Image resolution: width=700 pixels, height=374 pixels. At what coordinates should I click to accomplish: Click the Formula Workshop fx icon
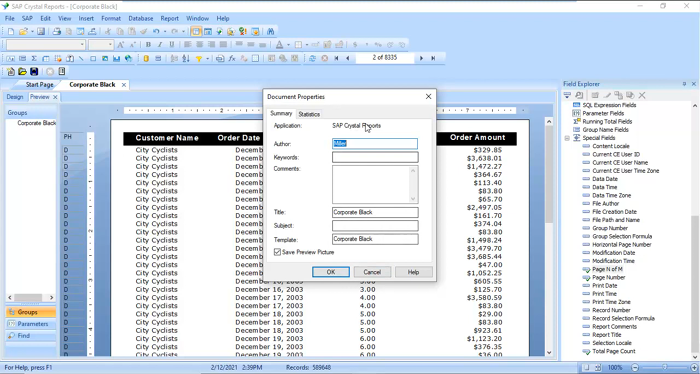point(232,58)
